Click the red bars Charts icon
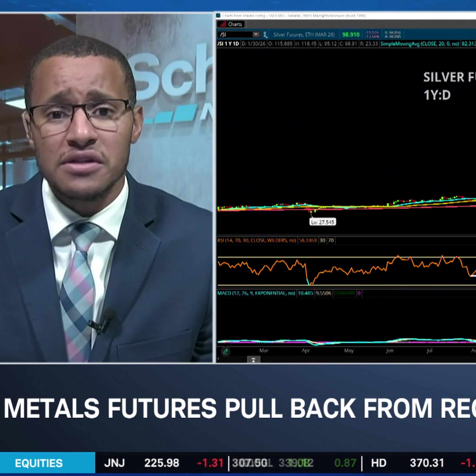 (x=223, y=24)
